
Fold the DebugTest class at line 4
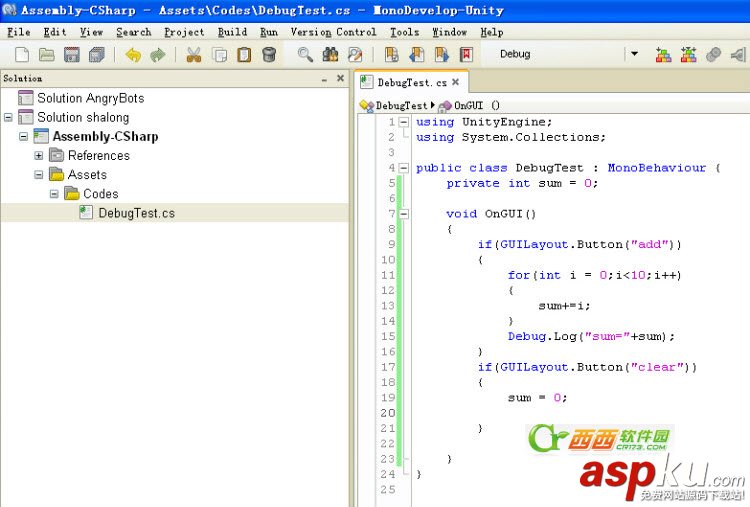pos(404,168)
